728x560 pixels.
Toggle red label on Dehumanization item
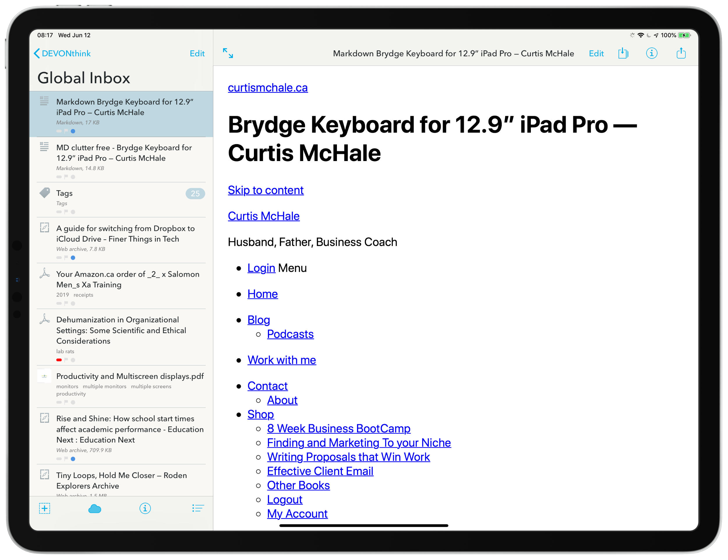pos(59,360)
